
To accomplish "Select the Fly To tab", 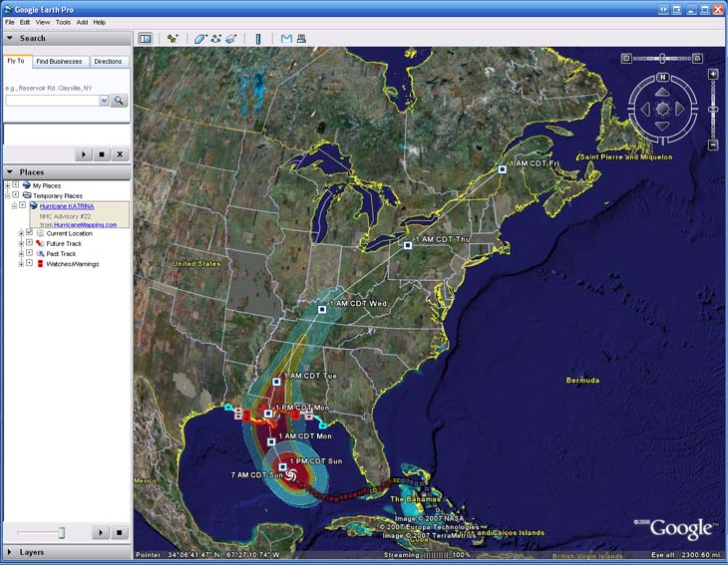I will pos(16,61).
